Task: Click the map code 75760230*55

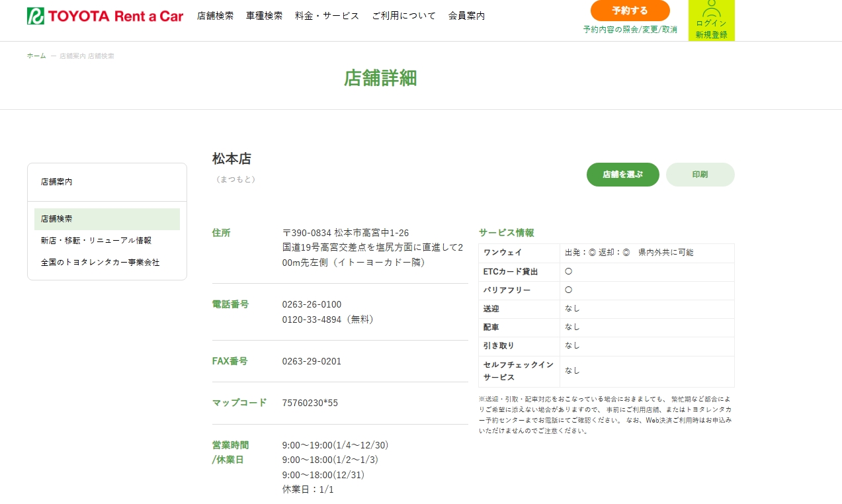Action: [x=310, y=403]
